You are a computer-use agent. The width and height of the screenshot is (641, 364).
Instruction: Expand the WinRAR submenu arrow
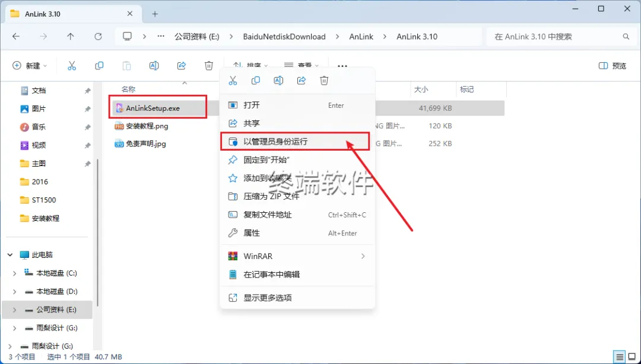(x=363, y=256)
